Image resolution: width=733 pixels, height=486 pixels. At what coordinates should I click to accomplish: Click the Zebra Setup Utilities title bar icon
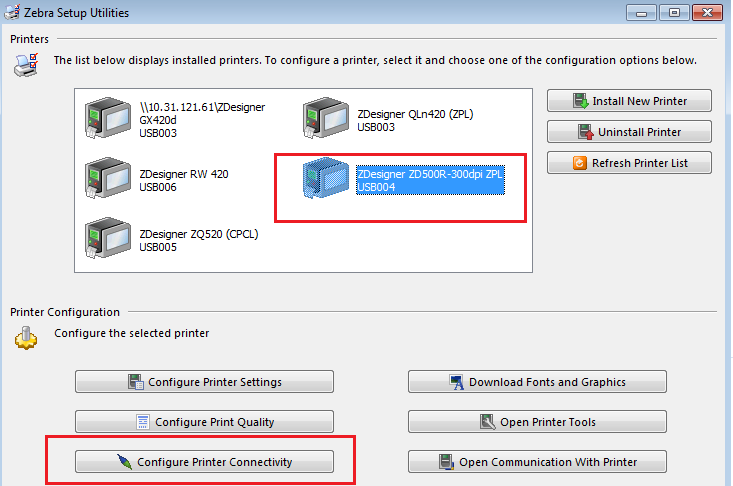(x=13, y=13)
